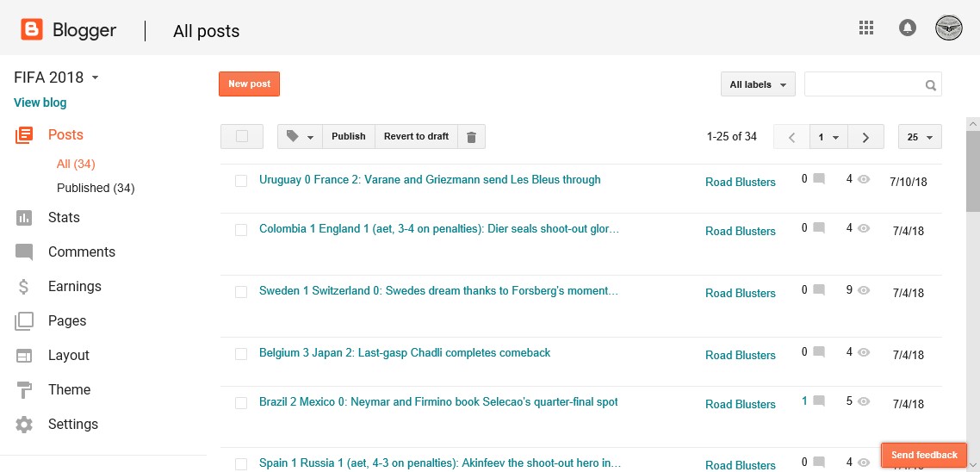This screenshot has height=472, width=980.
Task: Show All (34) posts filter
Action: [76, 164]
